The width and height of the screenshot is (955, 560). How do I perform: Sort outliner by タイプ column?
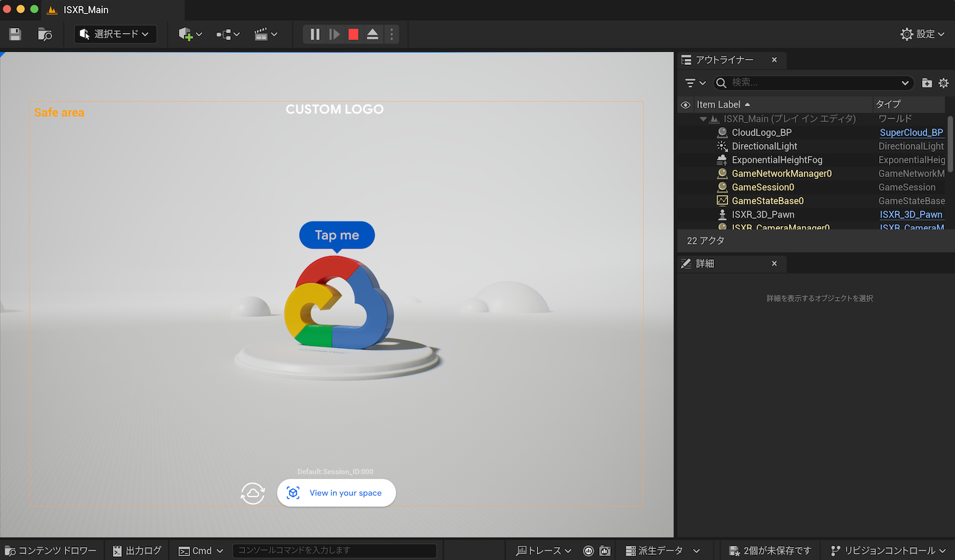pyautogui.click(x=888, y=104)
